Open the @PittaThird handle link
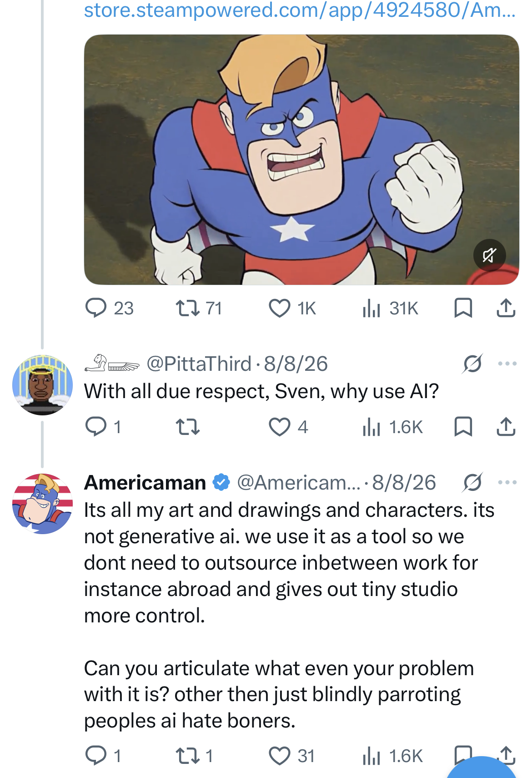Viewport: 532px width, 778px height. 199,364
